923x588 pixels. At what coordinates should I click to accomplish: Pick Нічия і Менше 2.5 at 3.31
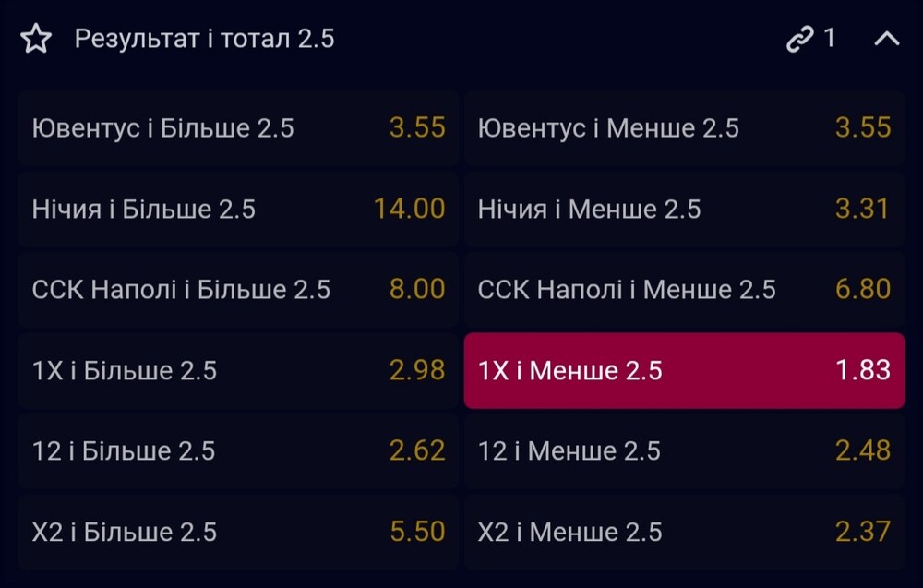(684, 210)
